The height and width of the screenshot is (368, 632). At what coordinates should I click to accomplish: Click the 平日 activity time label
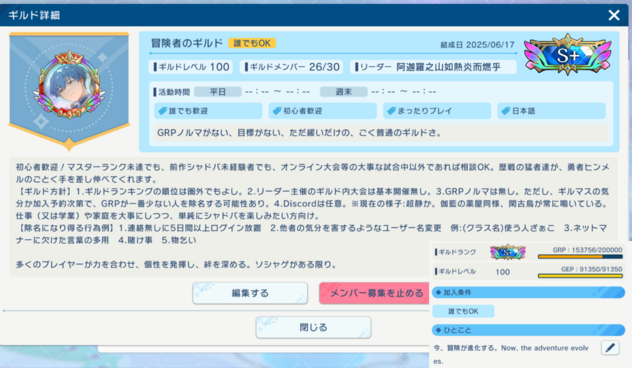(218, 92)
